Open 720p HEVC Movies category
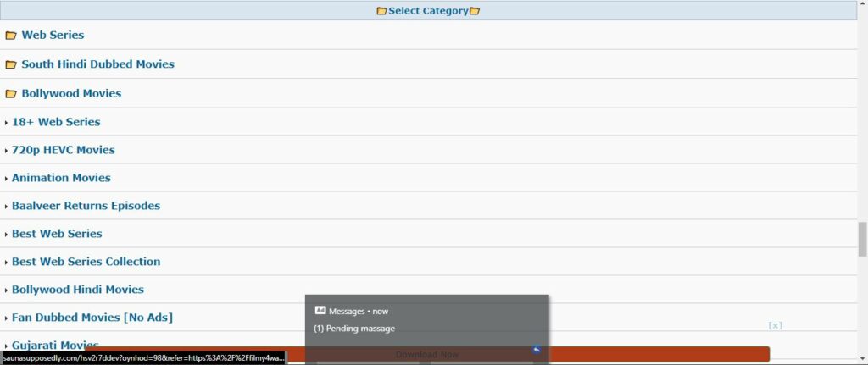The height and width of the screenshot is (365, 868). 63,150
